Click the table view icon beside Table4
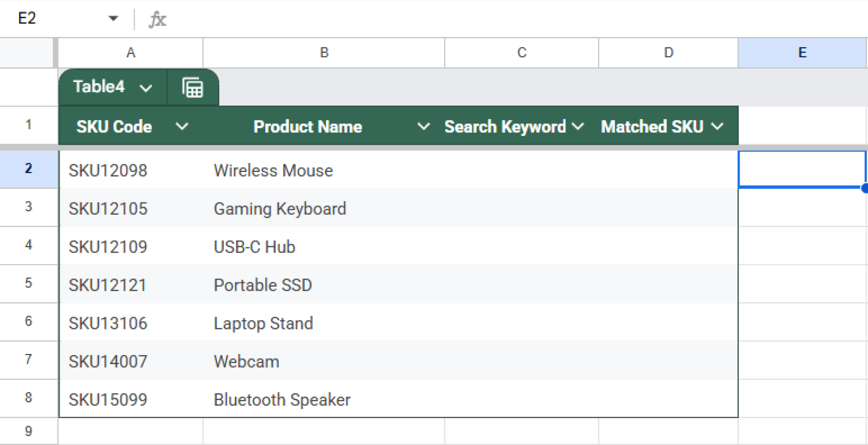Viewport: 868px width, 445px height. tap(193, 88)
